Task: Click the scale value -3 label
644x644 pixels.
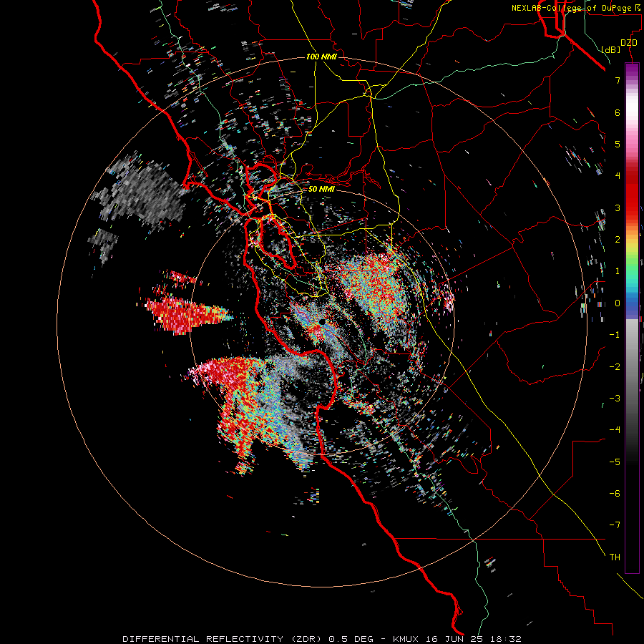Action: click(x=615, y=399)
